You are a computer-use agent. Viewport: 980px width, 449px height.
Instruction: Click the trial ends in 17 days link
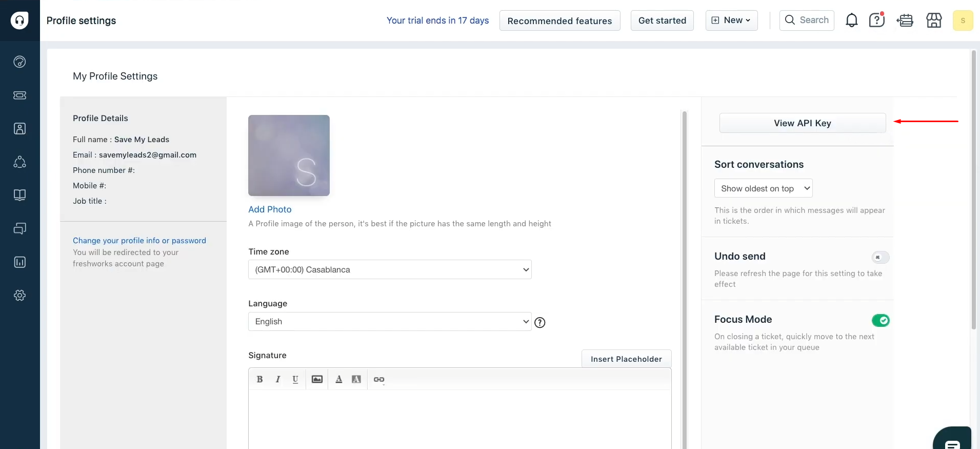437,21
